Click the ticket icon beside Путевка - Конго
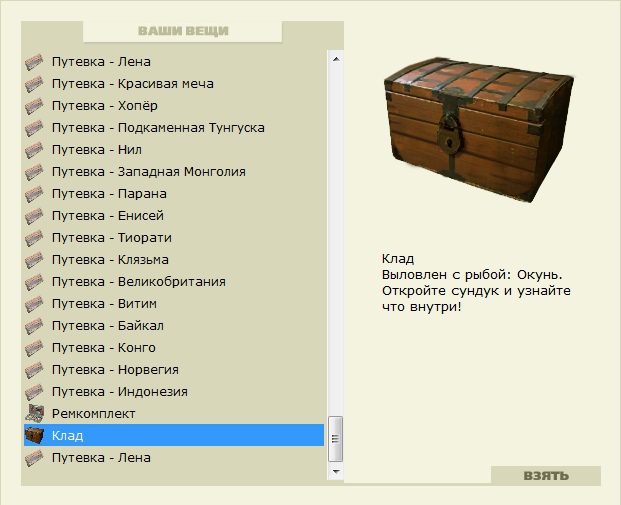Image resolution: width=621 pixels, height=505 pixels. [34, 348]
